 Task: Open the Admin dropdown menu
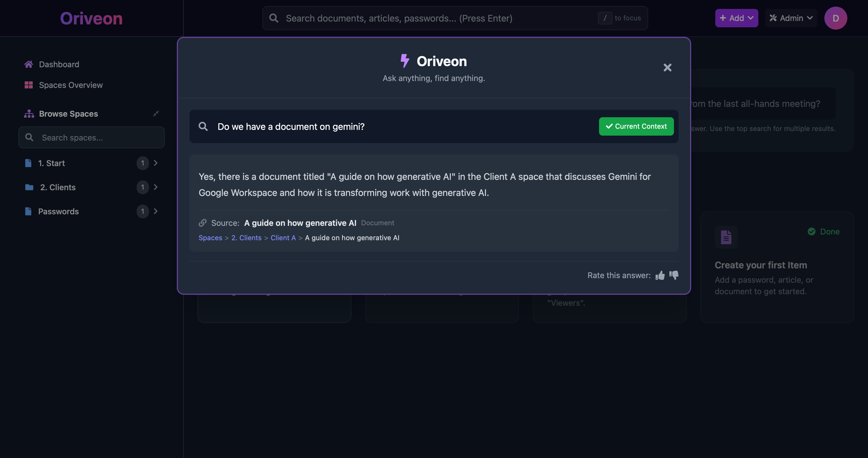791,18
